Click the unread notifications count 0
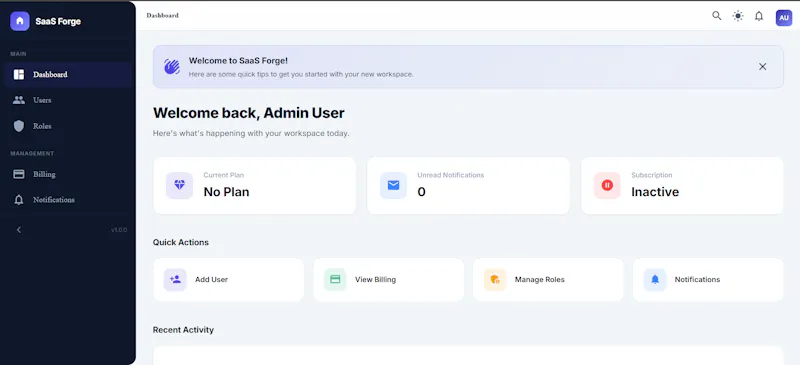This screenshot has height=365, width=800. pos(421,192)
